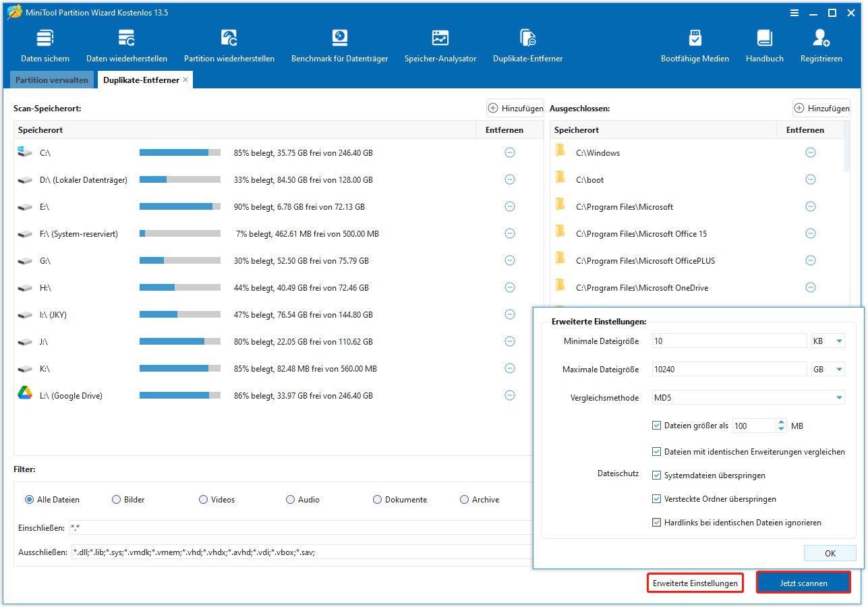This screenshot has height=607, width=868.
Task: Open the Maximale Dateigröße GB unit selector
Action: click(828, 369)
